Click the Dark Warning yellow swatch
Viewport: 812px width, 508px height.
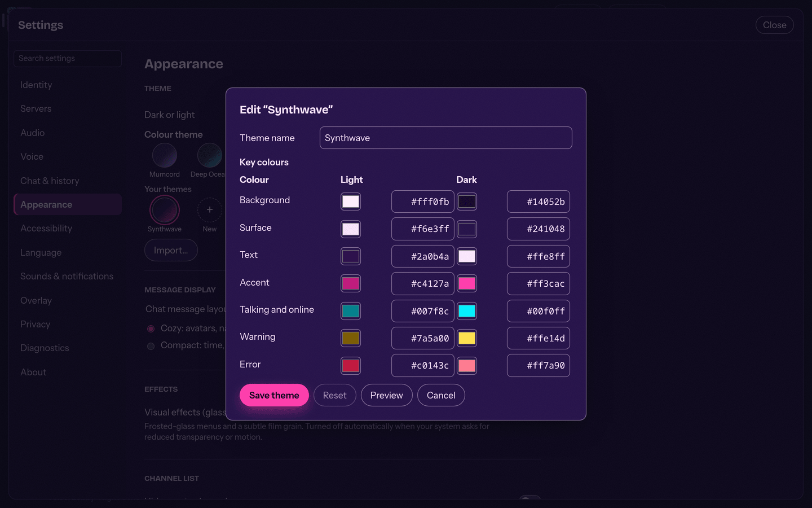(x=467, y=338)
